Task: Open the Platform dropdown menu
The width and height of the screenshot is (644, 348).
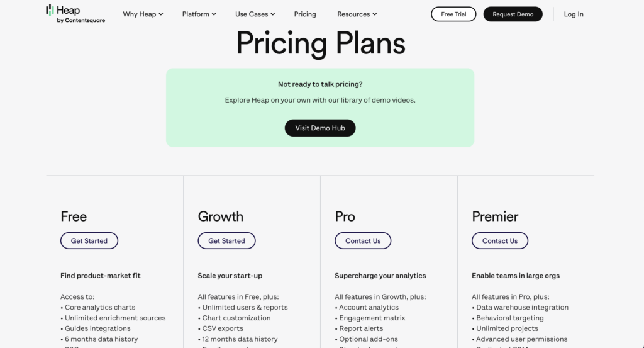Action: [x=199, y=14]
